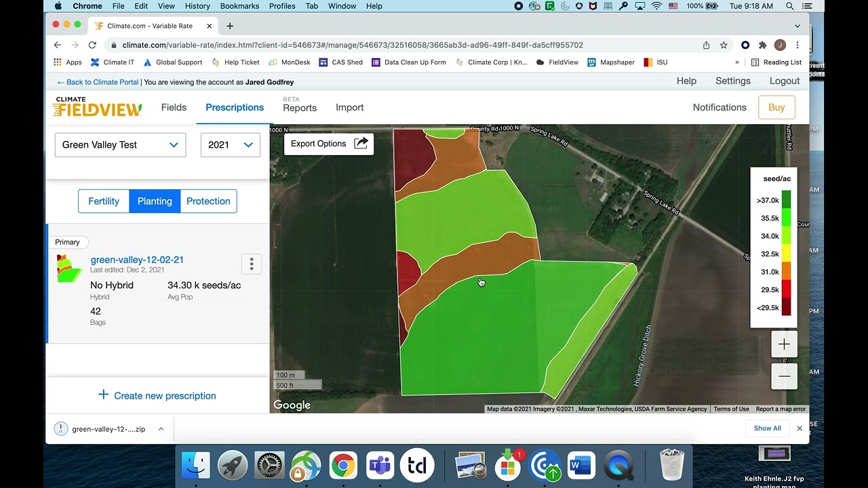
Task: Open System Preferences from the dock
Action: [x=269, y=466]
